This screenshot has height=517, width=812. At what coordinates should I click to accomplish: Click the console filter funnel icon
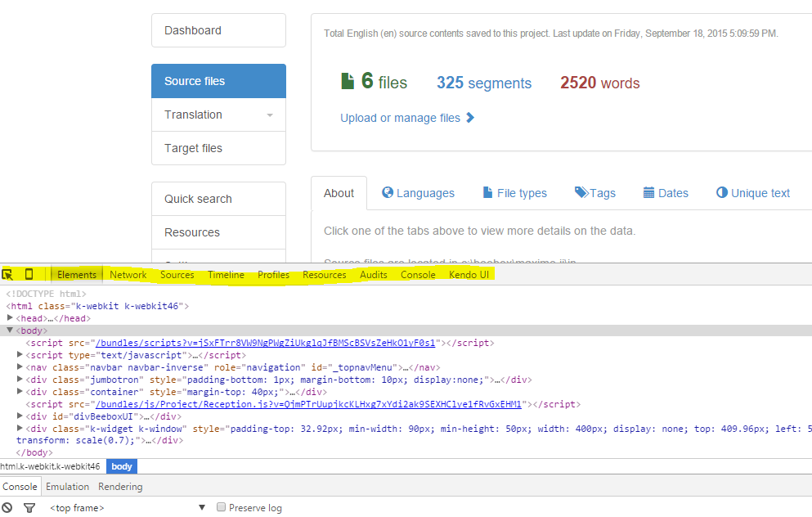[29, 508]
